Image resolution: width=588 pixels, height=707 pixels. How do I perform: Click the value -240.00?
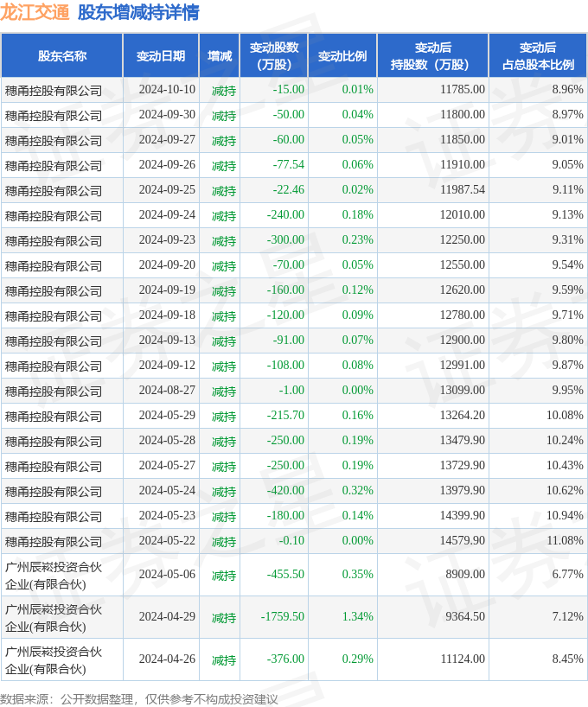[285, 214]
